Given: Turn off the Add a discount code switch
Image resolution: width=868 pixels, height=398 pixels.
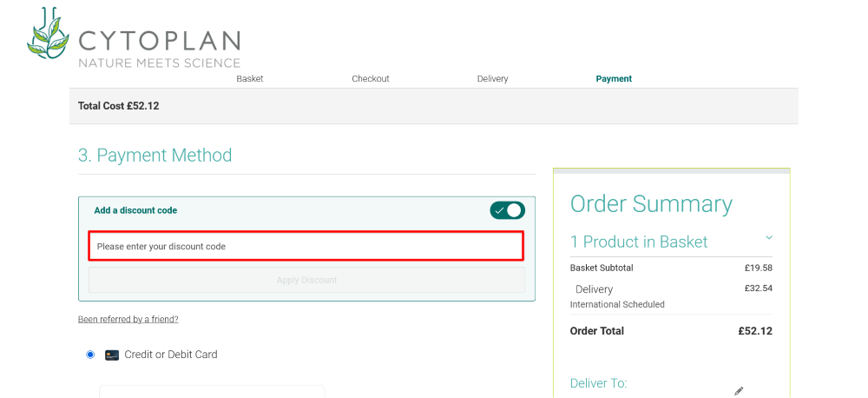Looking at the screenshot, I should (507, 210).
